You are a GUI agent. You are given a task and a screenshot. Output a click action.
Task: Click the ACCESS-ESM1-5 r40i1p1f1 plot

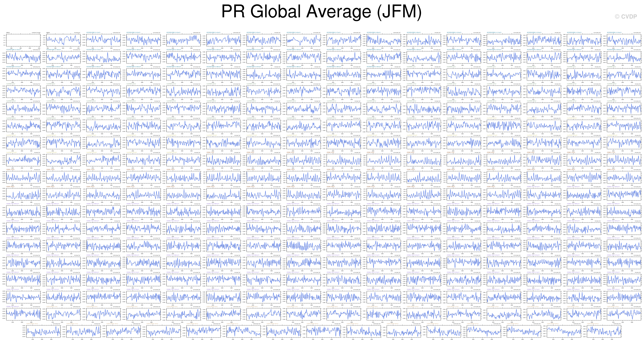(x=384, y=75)
